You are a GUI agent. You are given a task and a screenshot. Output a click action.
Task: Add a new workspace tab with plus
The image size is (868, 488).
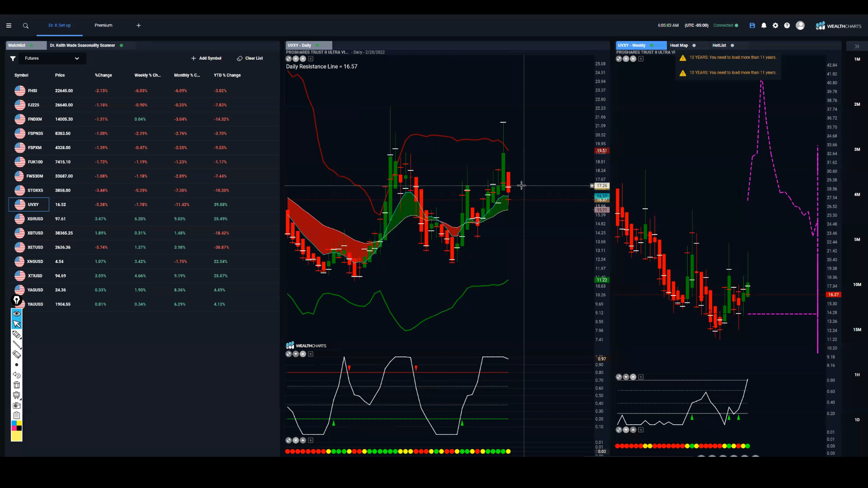tap(139, 25)
